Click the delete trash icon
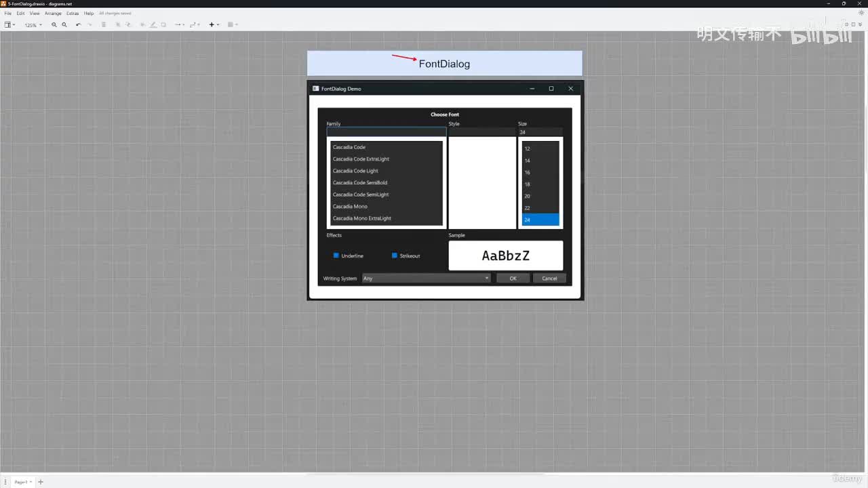Viewport: 868px width, 488px height. (104, 24)
